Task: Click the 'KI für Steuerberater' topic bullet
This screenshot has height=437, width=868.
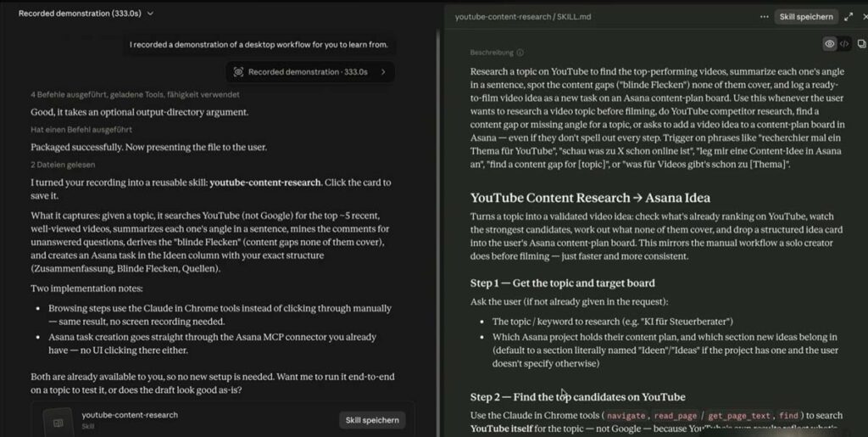Action: pyautogui.click(x=613, y=322)
